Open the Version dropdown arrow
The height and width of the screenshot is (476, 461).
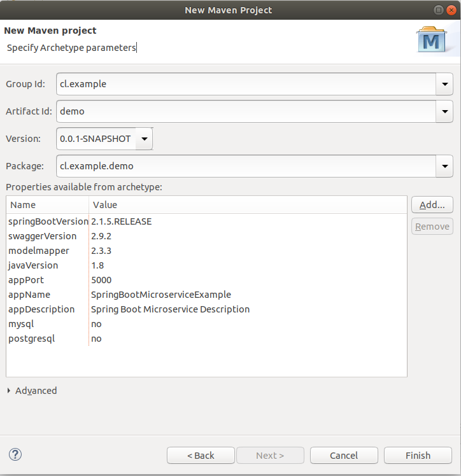(145, 139)
